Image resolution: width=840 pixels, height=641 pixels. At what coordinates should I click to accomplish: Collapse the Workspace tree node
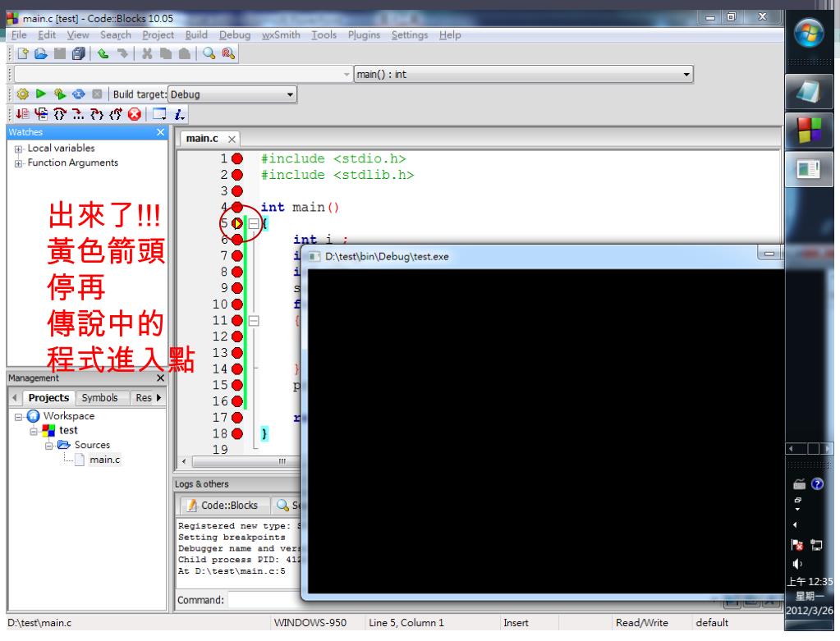[18, 417]
